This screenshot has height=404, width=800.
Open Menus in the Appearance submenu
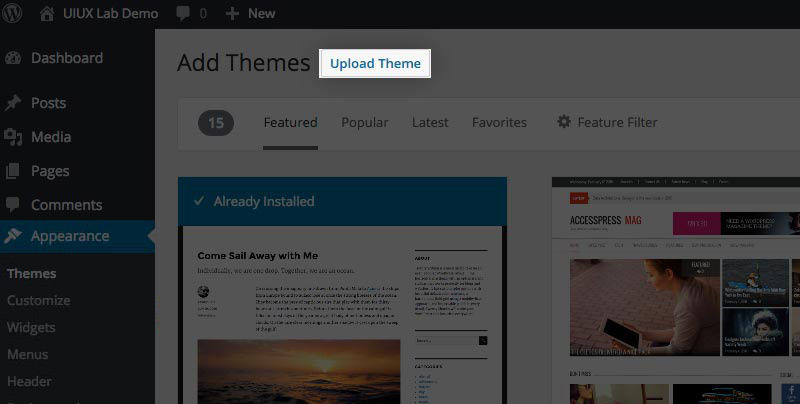tap(28, 354)
